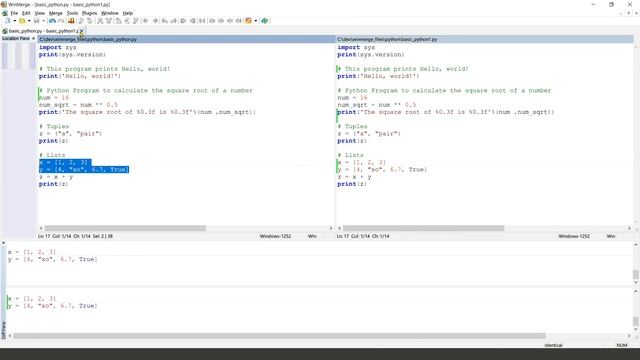The height and width of the screenshot is (360, 640).
Task: Click 'import sys' in the right pane
Action: click(356, 47)
